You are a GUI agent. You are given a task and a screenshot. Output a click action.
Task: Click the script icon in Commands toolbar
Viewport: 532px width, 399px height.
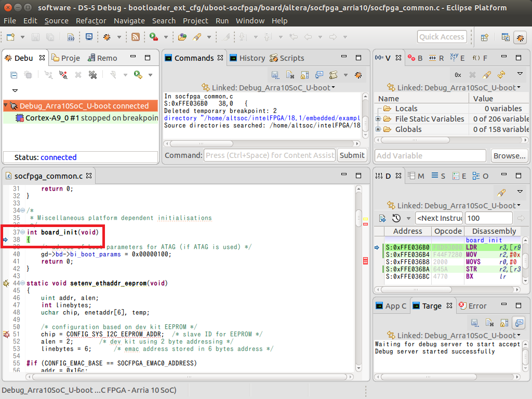(333, 75)
